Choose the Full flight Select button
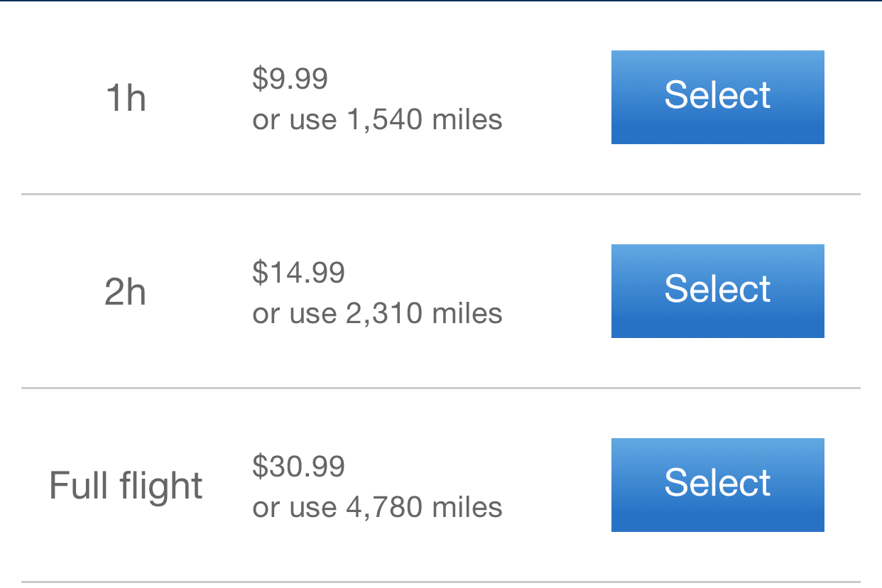882x588 pixels. click(x=717, y=485)
